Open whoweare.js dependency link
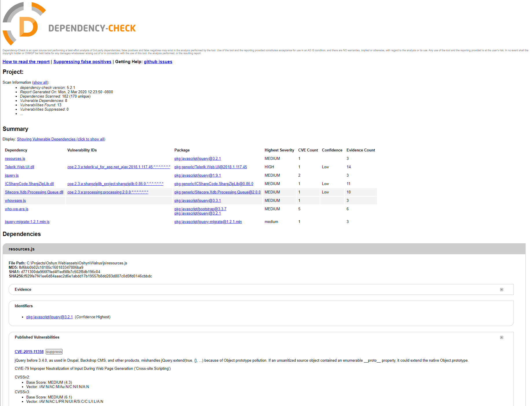532x406 pixels. coord(15,201)
